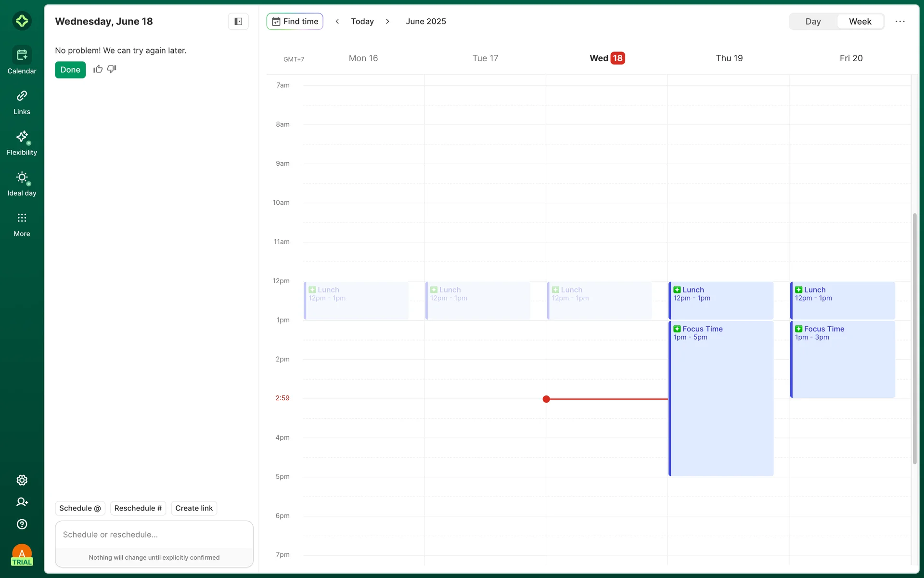Open the help question mark icon
Image resolution: width=924 pixels, height=578 pixels.
click(22, 525)
